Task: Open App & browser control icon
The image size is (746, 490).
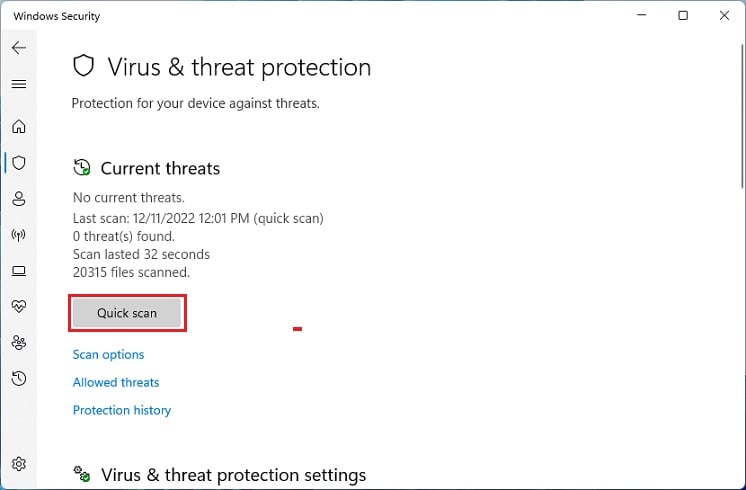Action: [x=19, y=271]
